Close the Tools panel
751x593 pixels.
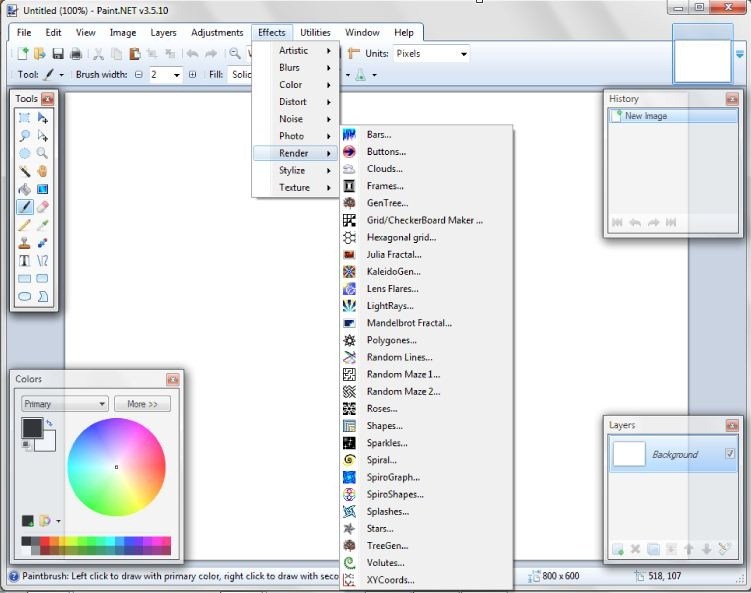(x=47, y=99)
